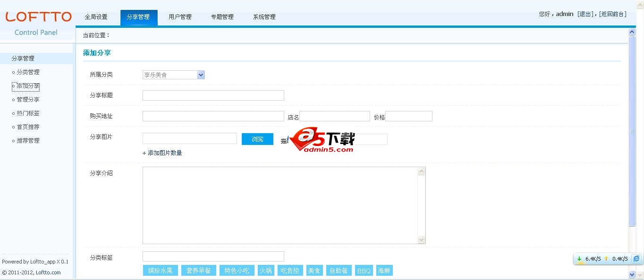Screen dimensions: 644x280
Task: Select the 吃货控 tag
Action: coord(290,271)
